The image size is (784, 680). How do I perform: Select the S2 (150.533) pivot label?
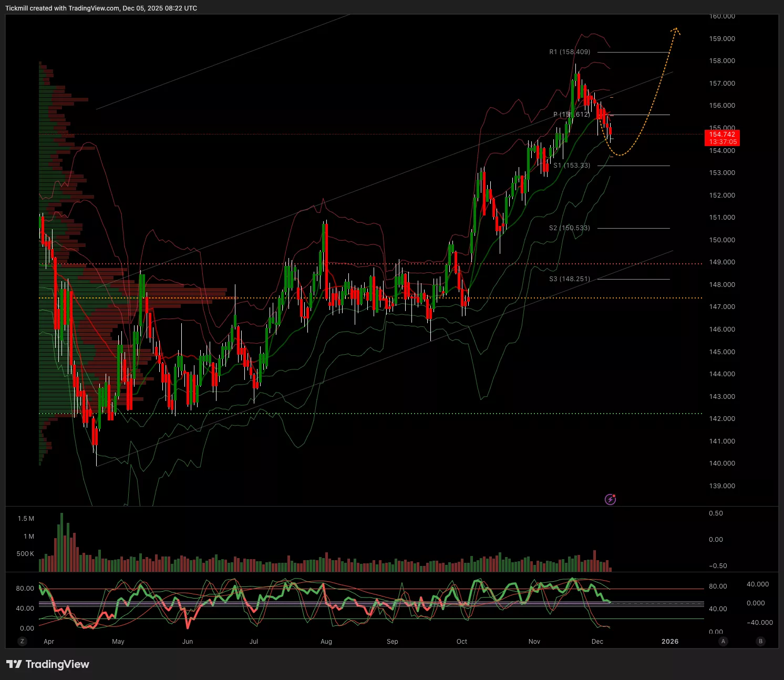tap(570, 228)
